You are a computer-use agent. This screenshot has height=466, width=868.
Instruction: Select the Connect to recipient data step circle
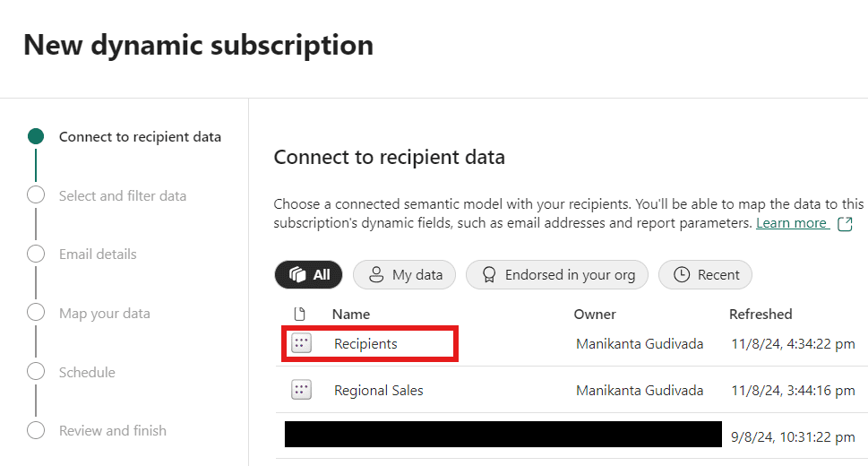click(x=36, y=136)
